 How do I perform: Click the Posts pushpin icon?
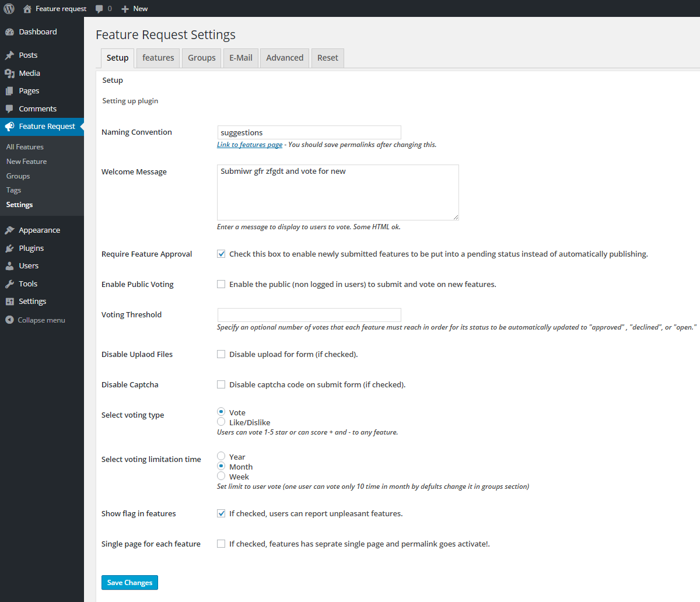point(9,55)
